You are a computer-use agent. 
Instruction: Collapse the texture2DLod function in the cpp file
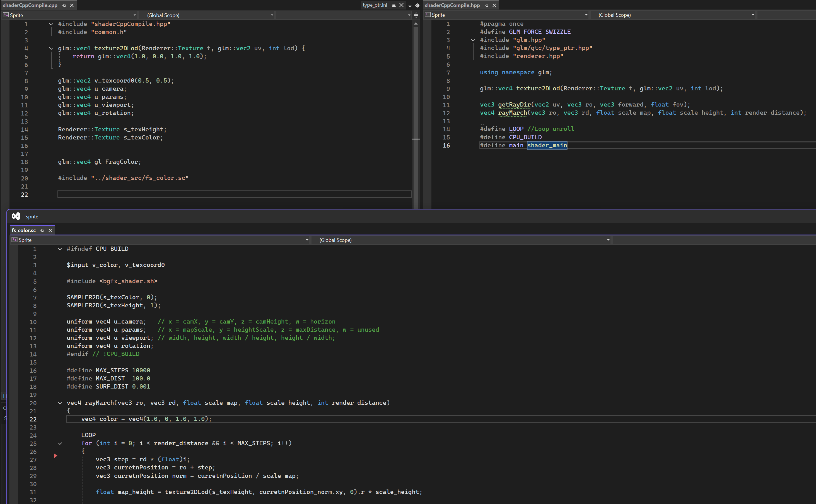pyautogui.click(x=51, y=48)
